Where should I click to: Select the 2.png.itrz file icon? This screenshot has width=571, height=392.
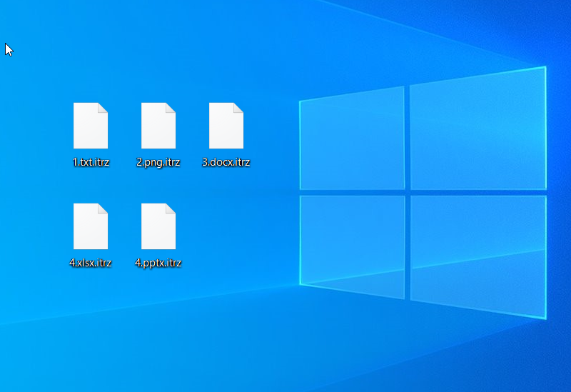[x=158, y=126]
